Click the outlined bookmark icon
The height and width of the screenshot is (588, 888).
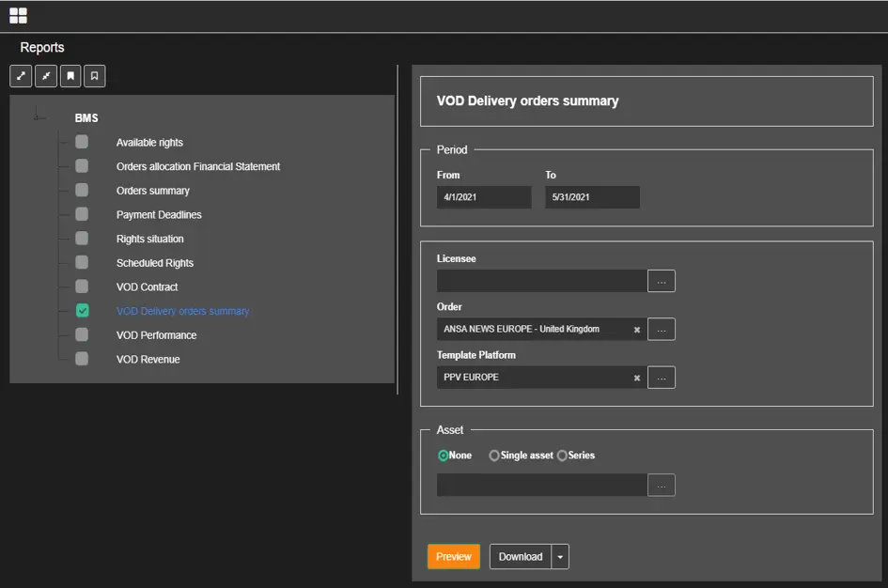(x=95, y=76)
